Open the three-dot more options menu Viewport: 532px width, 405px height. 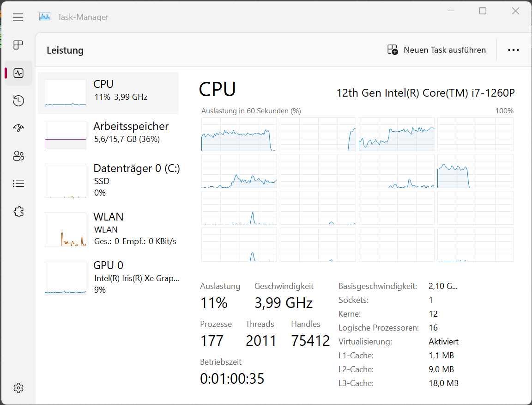click(x=513, y=49)
